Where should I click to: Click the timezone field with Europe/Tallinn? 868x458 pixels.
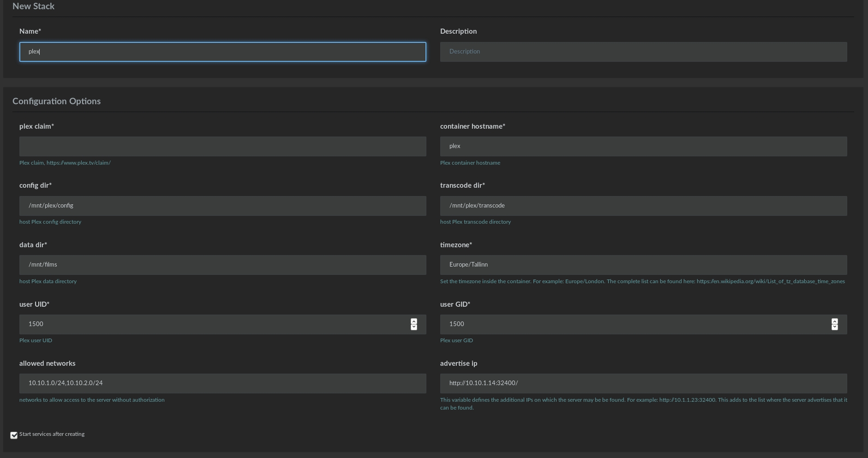click(643, 265)
